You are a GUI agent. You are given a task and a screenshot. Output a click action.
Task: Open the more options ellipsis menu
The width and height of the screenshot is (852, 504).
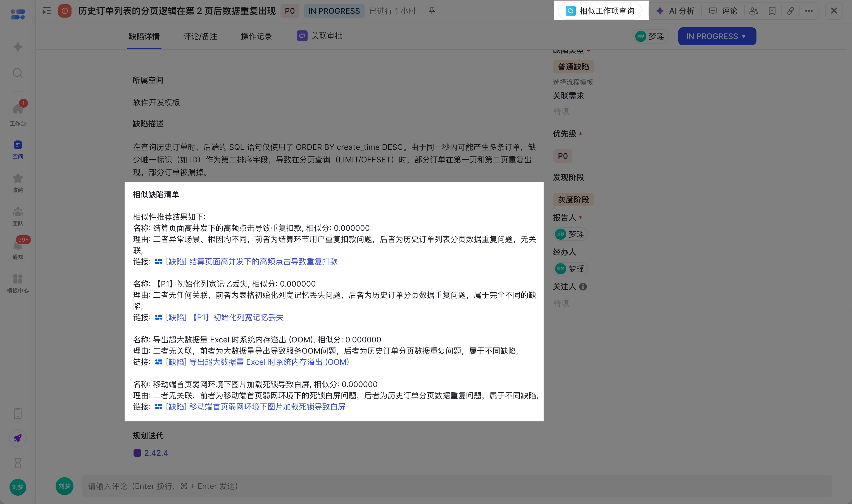[x=809, y=11]
